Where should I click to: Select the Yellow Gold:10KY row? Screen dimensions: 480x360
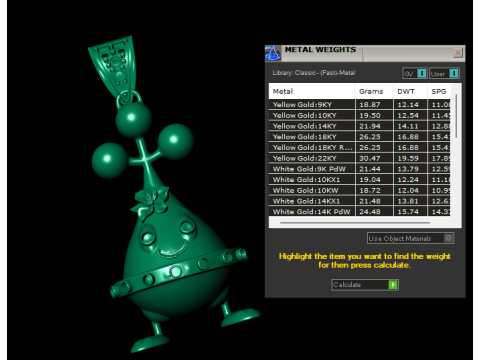360,115
